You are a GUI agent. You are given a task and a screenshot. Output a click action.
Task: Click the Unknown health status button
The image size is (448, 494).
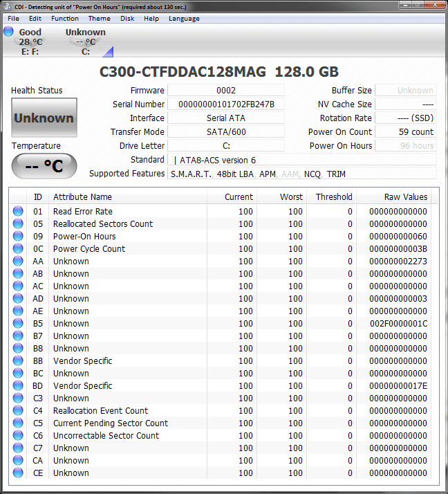(x=44, y=118)
